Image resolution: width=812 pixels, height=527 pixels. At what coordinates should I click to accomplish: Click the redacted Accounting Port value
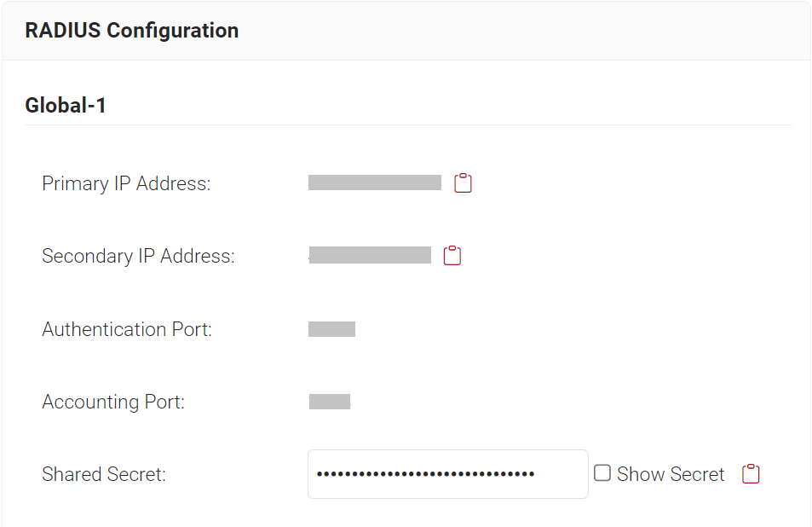[x=330, y=402]
